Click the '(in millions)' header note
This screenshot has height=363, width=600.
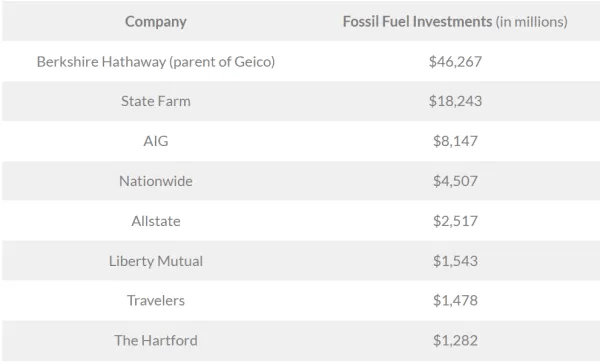pyautogui.click(x=532, y=22)
